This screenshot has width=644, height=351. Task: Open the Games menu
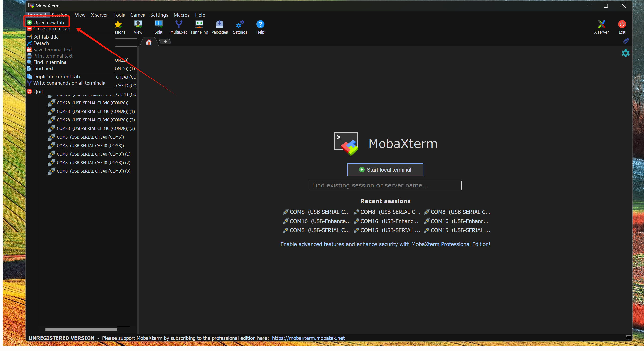[137, 15]
